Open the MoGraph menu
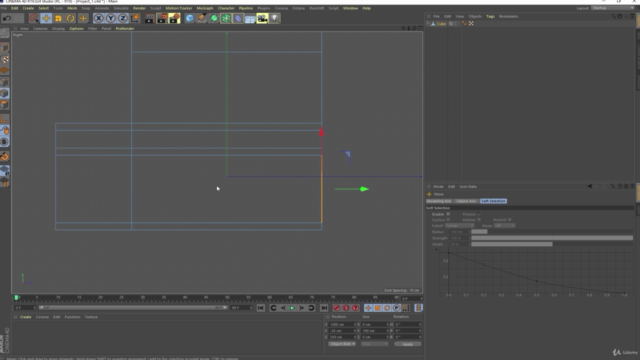 [x=204, y=8]
